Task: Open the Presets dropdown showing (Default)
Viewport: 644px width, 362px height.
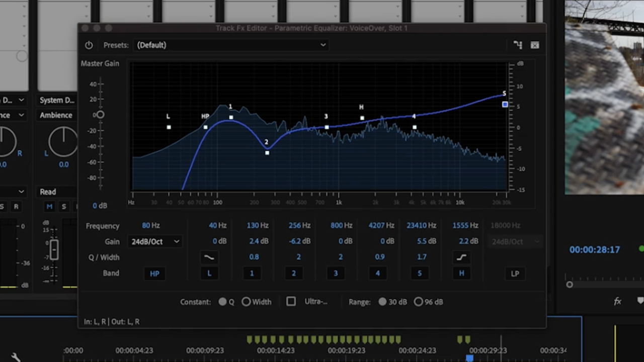Action: tap(232, 45)
